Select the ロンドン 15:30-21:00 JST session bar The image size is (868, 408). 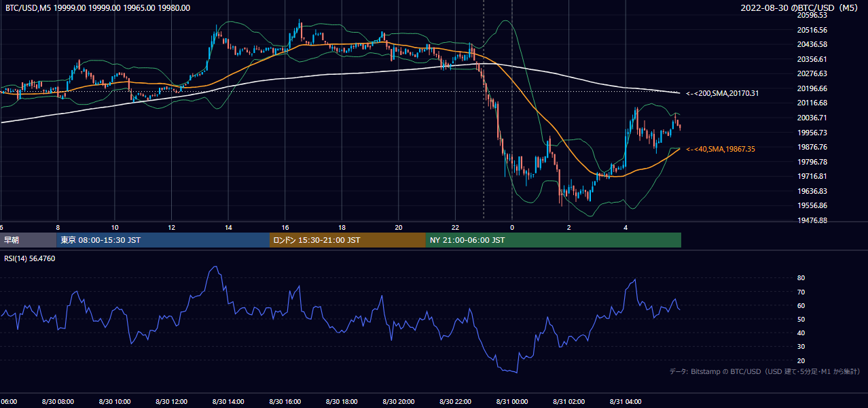click(348, 240)
